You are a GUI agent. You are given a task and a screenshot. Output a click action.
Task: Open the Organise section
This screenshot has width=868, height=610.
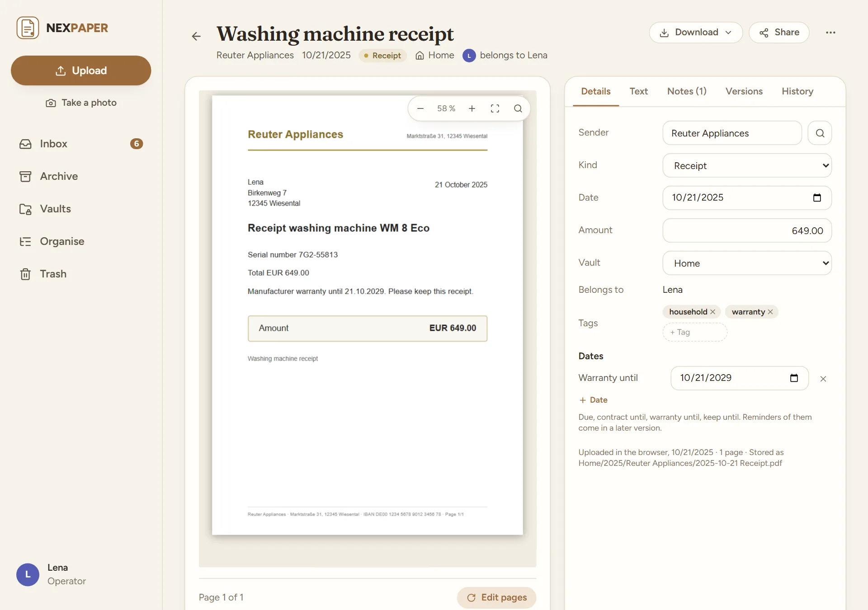click(81, 241)
